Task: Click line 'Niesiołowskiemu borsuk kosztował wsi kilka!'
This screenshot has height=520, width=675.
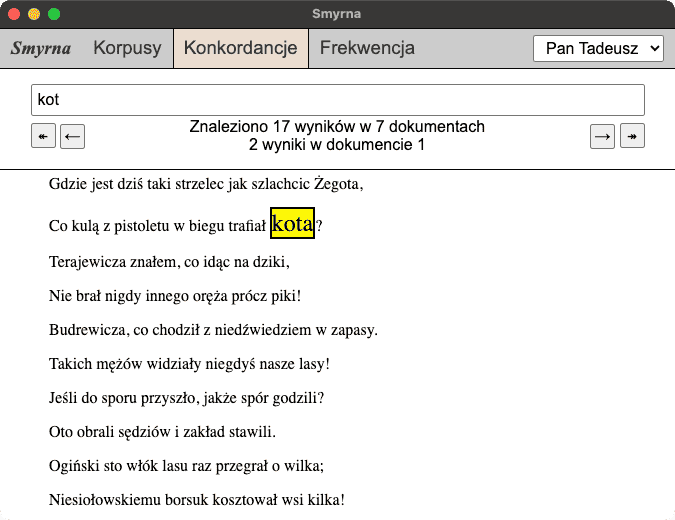Action: pyautogui.click(x=197, y=500)
